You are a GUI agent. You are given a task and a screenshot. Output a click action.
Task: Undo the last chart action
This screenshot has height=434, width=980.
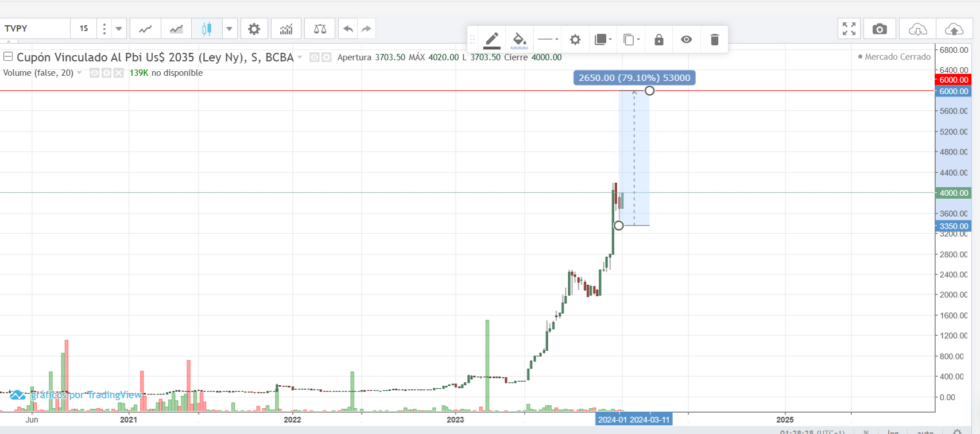click(348, 29)
